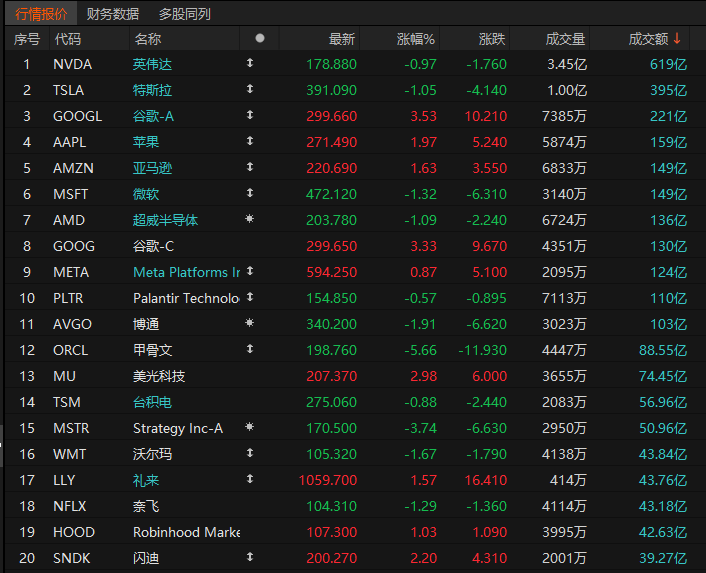Click the star marker icon in MSTR row
The height and width of the screenshot is (573, 706).
pos(249,427)
